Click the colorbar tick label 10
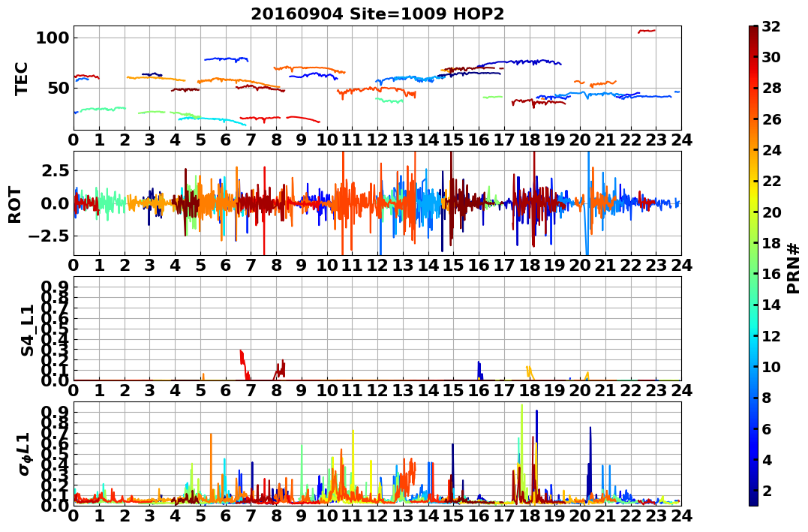 [771, 366]
